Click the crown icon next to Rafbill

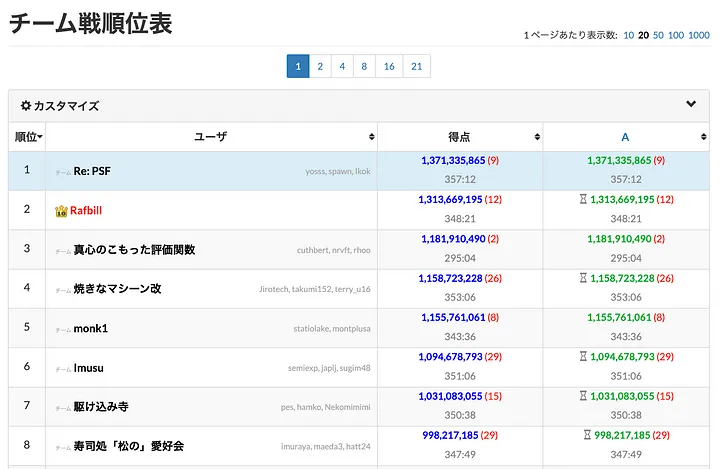[x=61, y=211]
